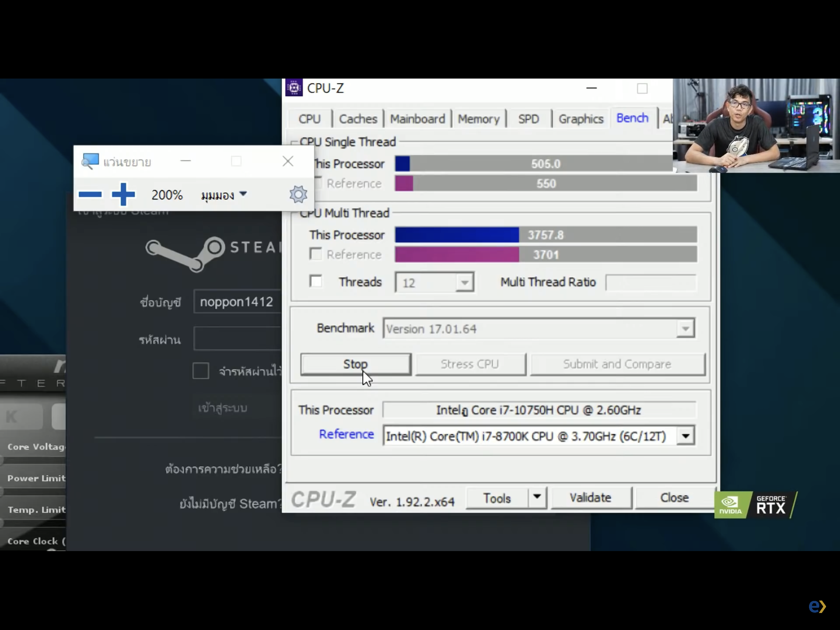The image size is (840, 630).
Task: Open Magnifier settings gear icon
Action: 298,195
